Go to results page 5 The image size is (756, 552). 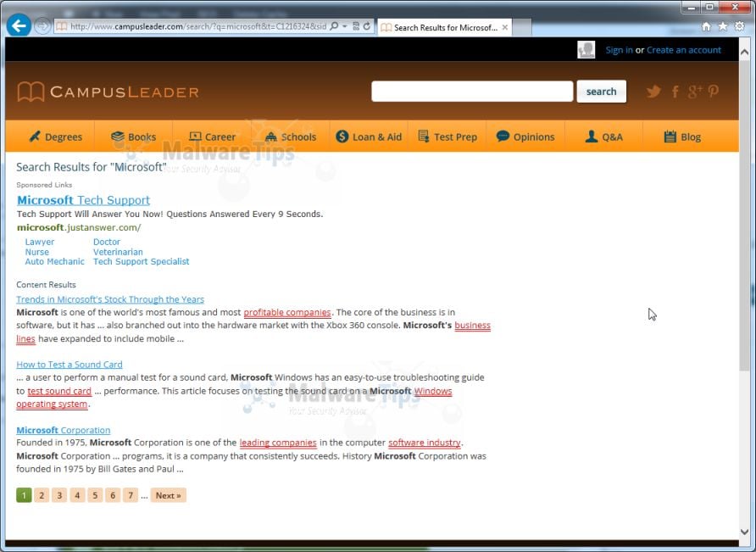pos(95,495)
